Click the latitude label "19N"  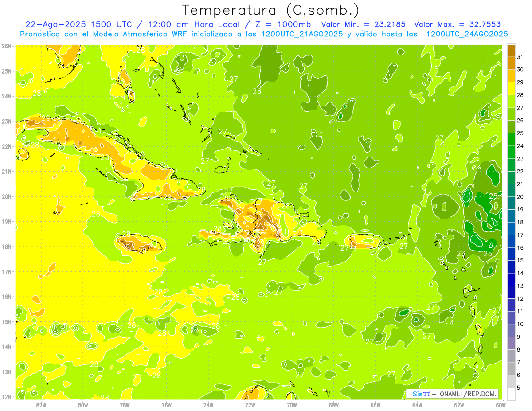[7, 221]
